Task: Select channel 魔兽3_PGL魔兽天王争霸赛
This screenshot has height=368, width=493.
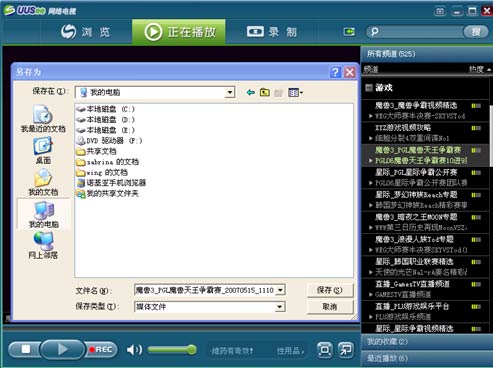Action: (x=418, y=150)
